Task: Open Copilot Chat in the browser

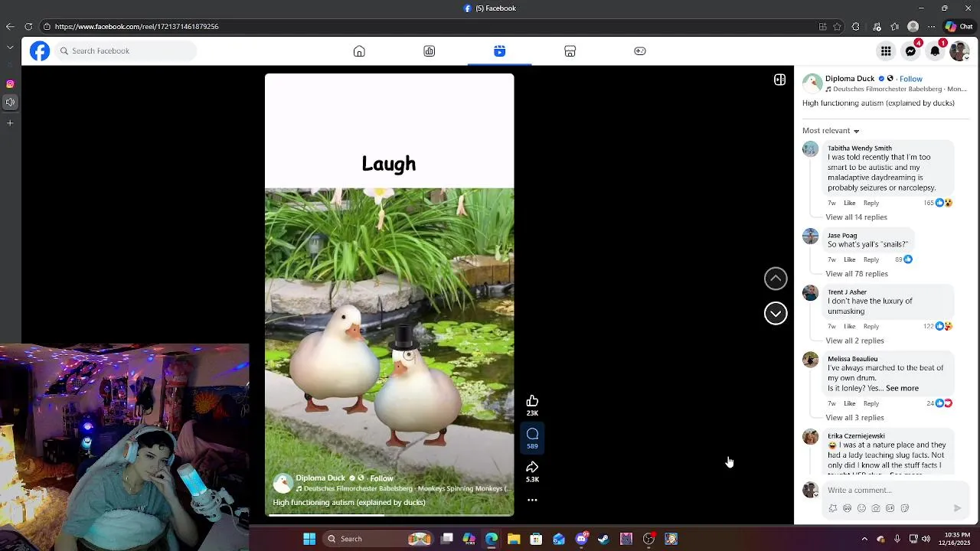Action: 959,27
